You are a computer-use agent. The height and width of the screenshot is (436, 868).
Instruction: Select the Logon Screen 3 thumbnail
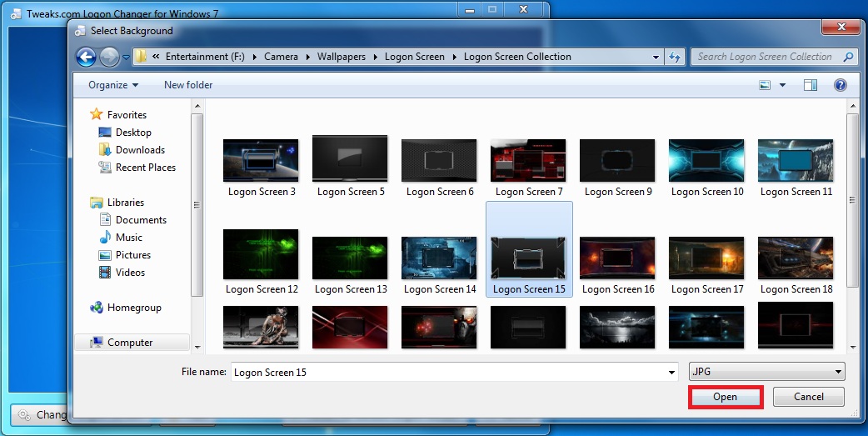pos(261,161)
